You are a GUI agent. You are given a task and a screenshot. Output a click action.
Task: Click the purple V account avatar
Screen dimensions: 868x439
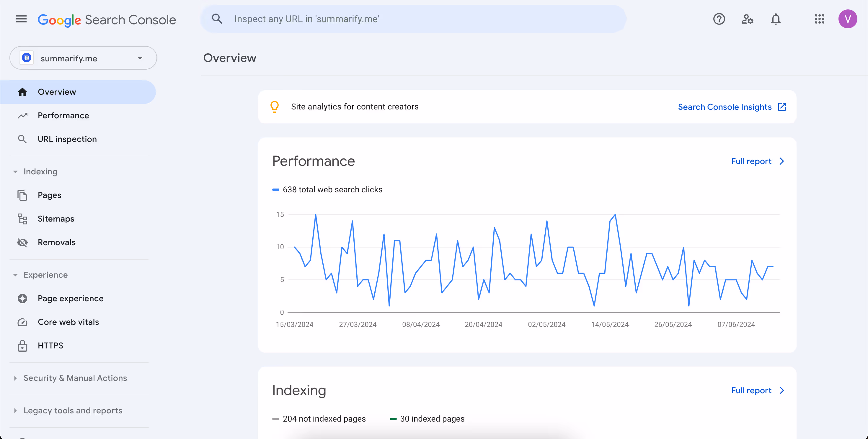847,19
